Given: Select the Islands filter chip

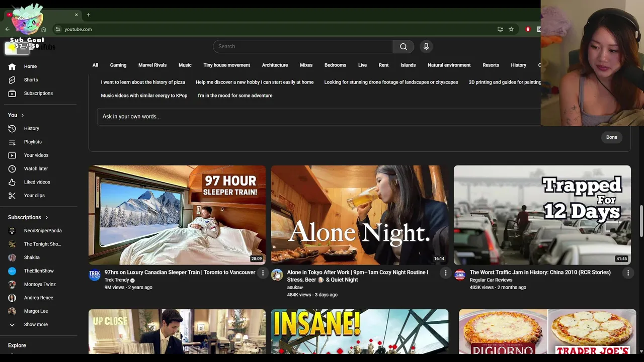Looking at the screenshot, I should pyautogui.click(x=408, y=65).
